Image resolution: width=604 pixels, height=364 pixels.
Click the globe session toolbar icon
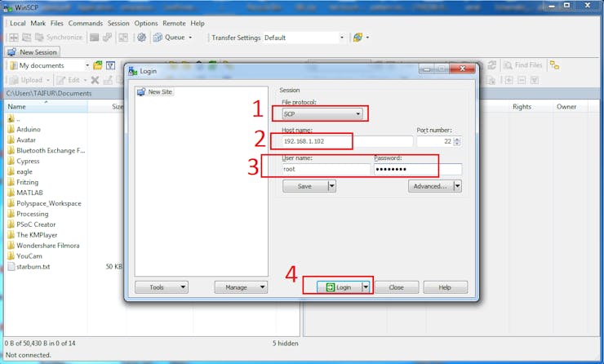tap(358, 38)
